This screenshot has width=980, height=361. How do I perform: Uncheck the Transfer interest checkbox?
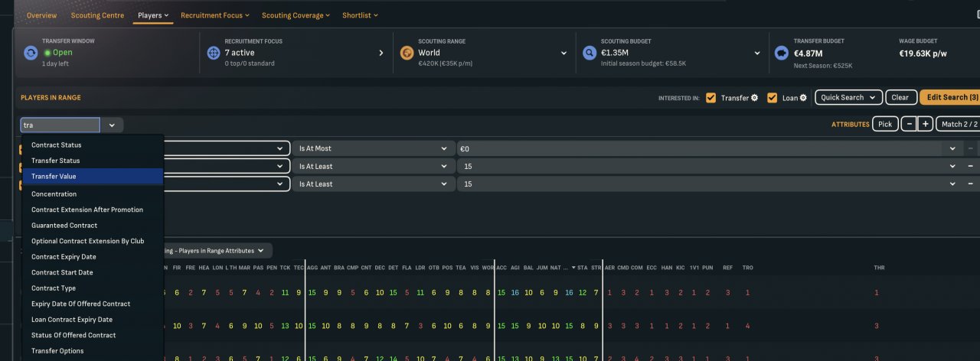pos(711,98)
